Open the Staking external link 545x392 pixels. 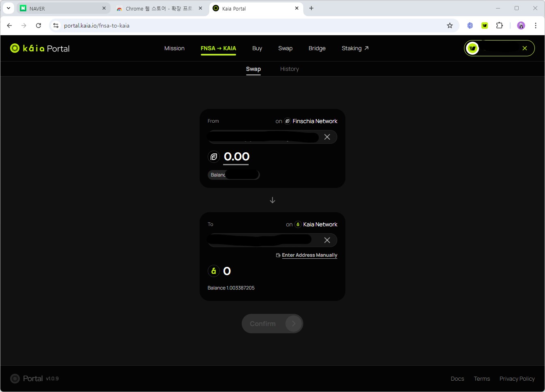[x=355, y=48]
